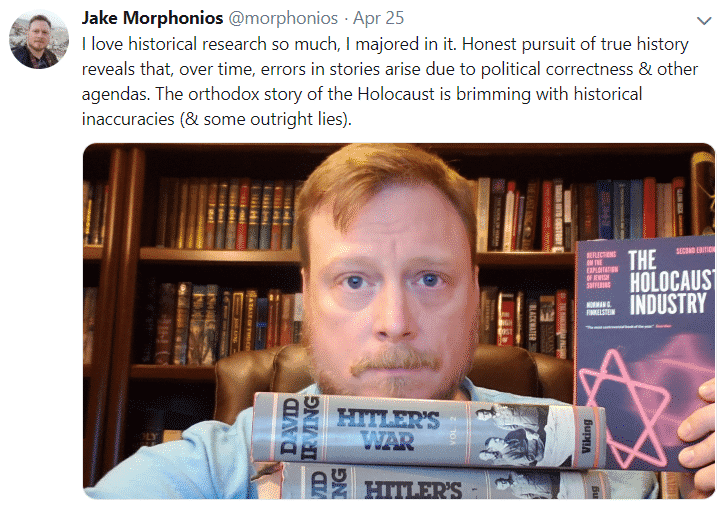Click the Second Edition label on cover
Viewport: 721px width, 511px height.
click(695, 250)
